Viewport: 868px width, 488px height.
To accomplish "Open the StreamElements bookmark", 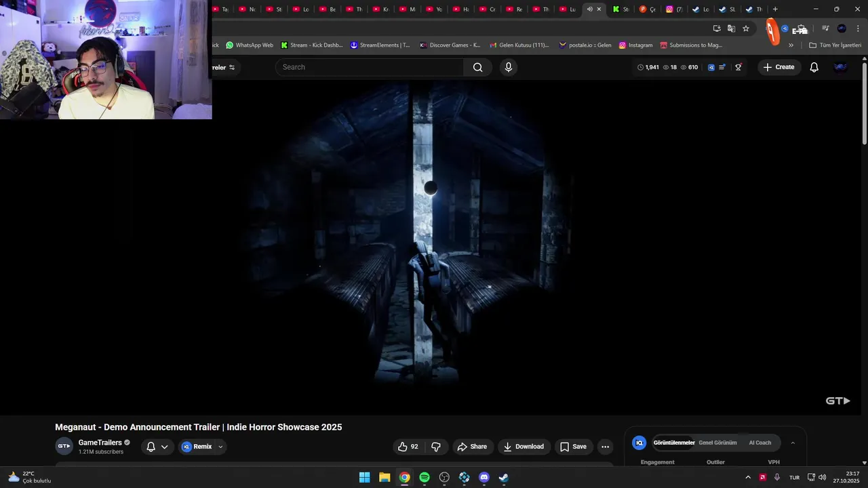I will tap(380, 45).
